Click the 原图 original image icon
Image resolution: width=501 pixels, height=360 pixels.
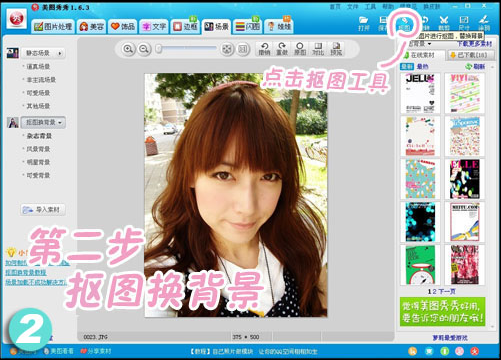[x=300, y=49]
